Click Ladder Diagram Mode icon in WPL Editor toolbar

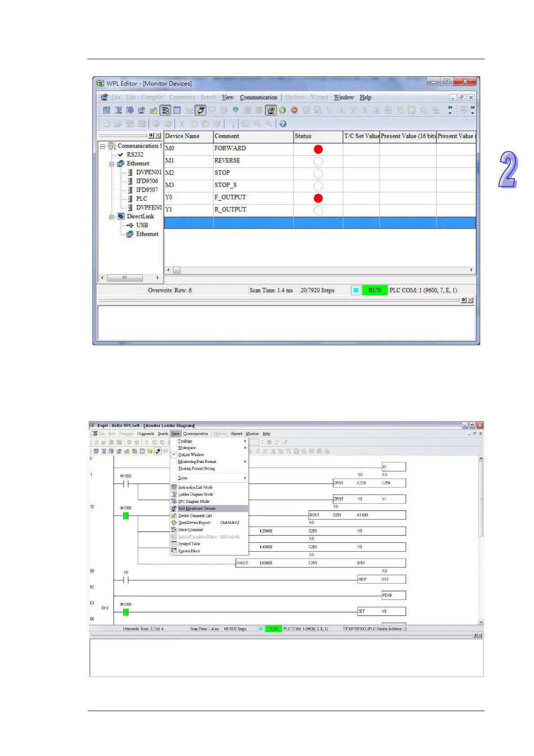118,110
